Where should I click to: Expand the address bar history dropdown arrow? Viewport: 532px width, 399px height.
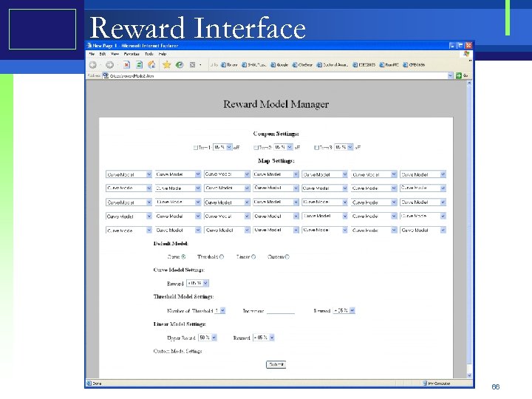[x=450, y=75]
